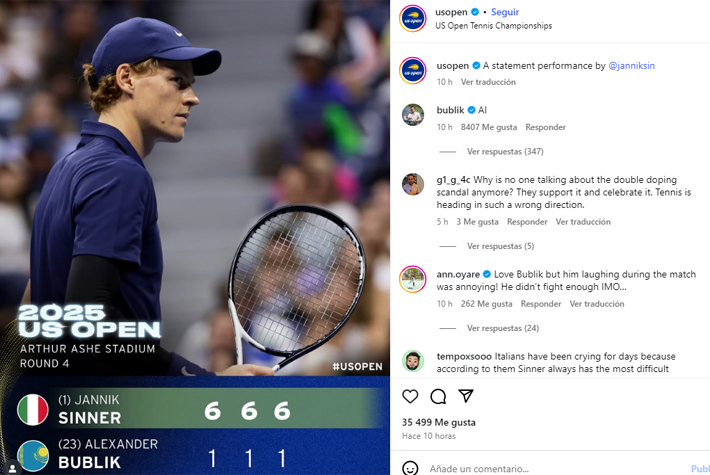View translation of the usopen caption
Screen dimensions: 710x475
488,82
